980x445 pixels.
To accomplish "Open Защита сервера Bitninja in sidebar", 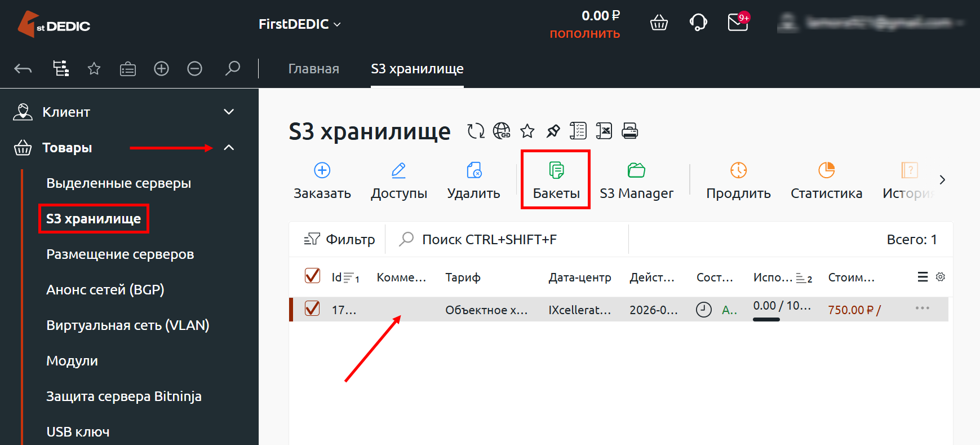I will coord(124,396).
